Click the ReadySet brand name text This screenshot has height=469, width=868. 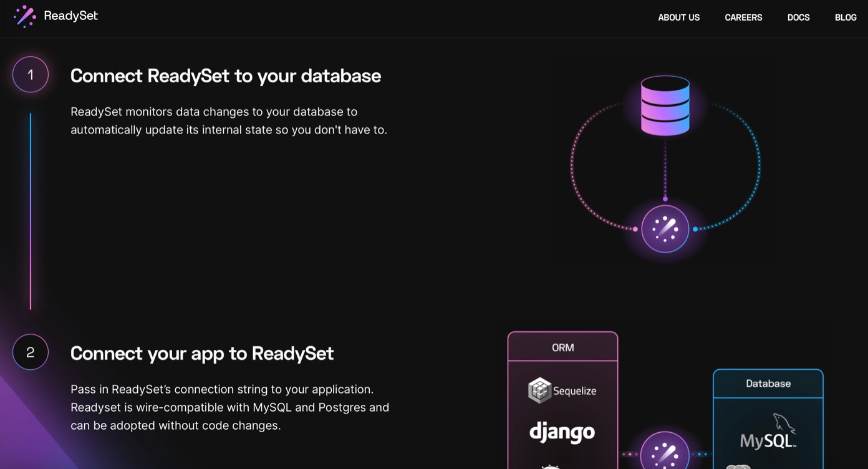pyautogui.click(x=70, y=16)
